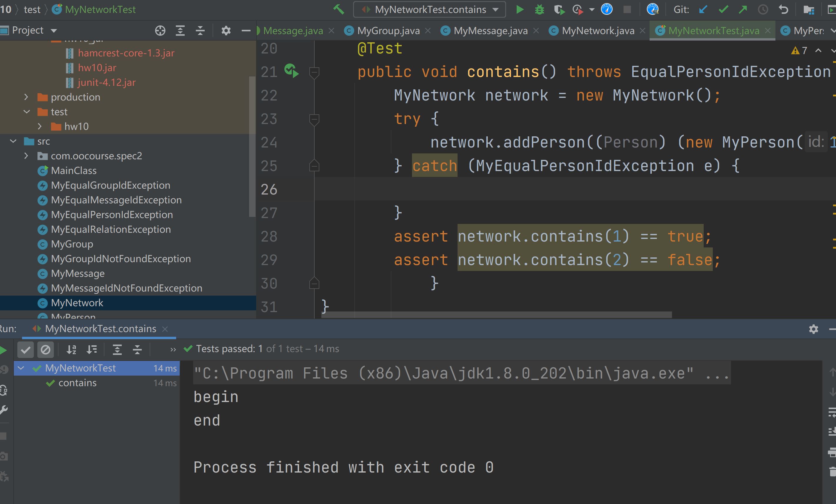836x504 pixels.
Task: Open Project panel settings gear
Action: (226, 31)
